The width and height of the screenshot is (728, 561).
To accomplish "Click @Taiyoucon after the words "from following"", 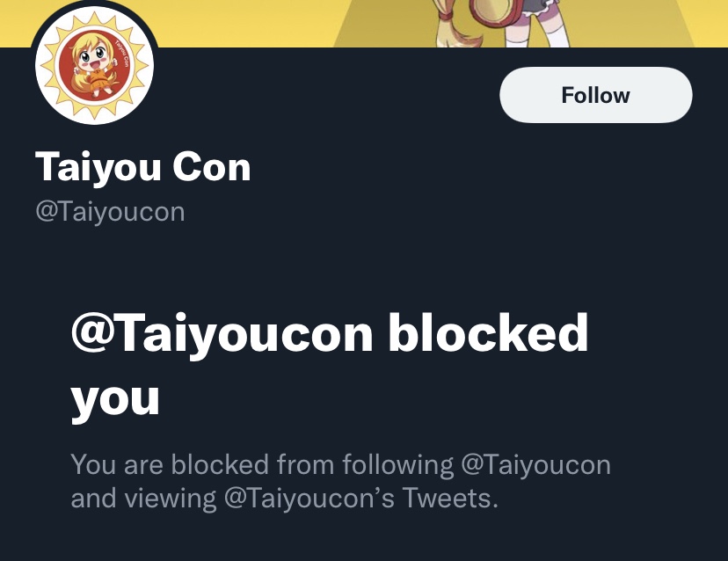I will 535,465.
